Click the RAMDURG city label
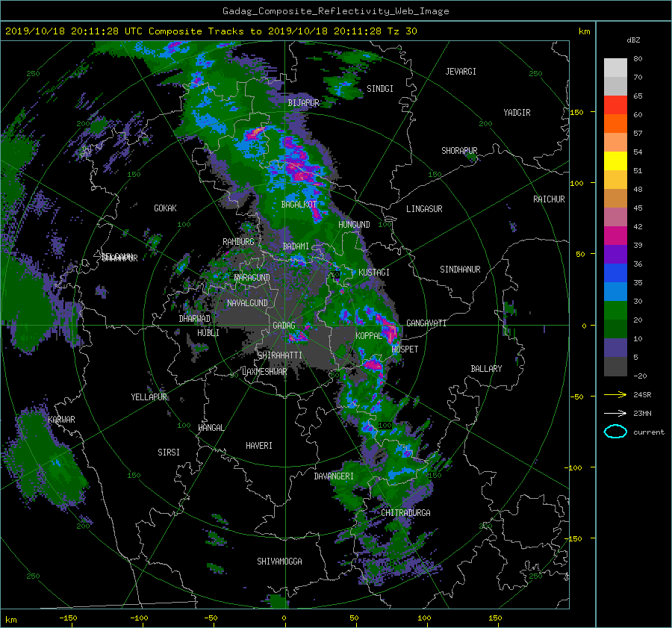Screen dimensions: 672x628 (238, 242)
